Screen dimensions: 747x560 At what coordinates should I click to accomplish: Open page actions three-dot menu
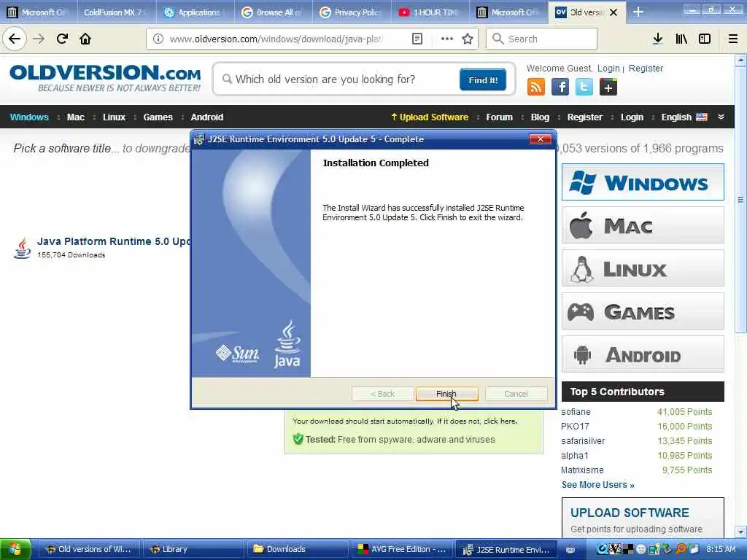[x=447, y=39]
